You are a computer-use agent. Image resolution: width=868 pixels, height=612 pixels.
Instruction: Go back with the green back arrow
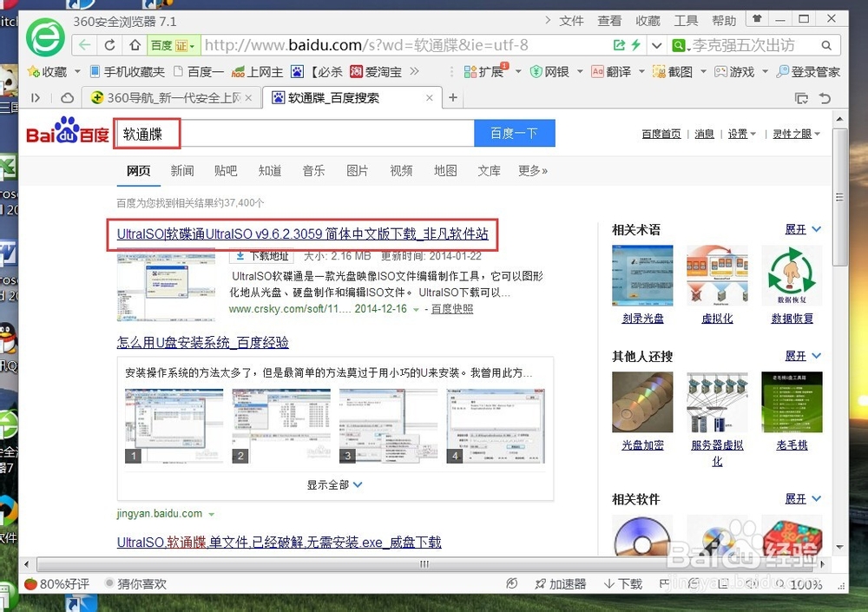[85, 45]
